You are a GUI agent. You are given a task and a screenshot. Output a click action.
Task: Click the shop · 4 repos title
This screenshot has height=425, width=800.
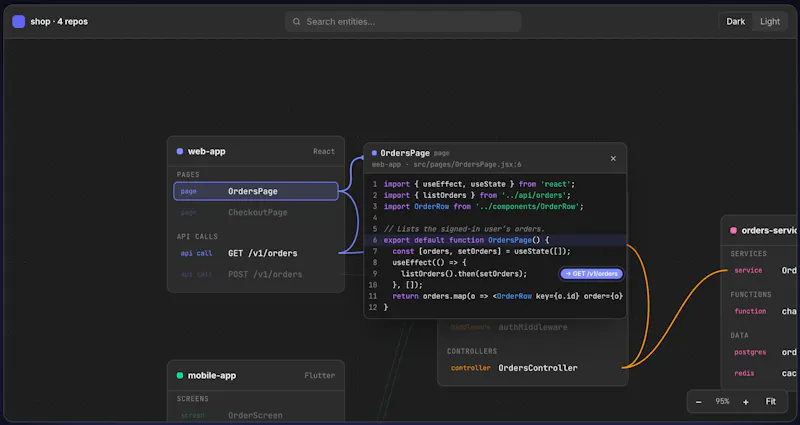pyautogui.click(x=59, y=21)
